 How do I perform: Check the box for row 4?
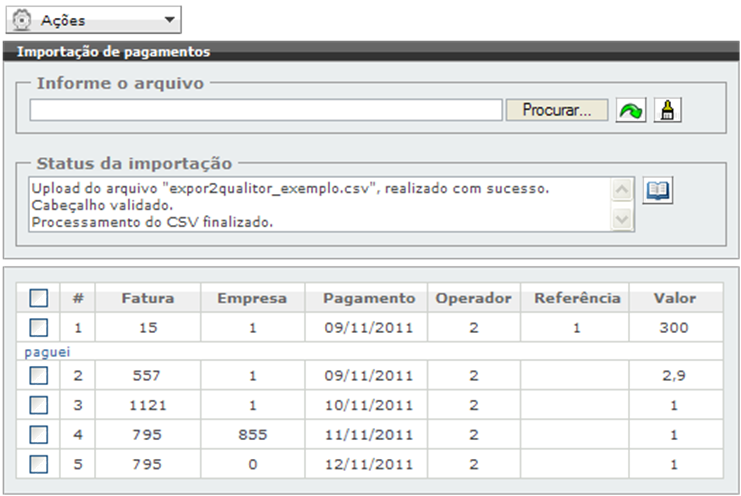pos(38,435)
